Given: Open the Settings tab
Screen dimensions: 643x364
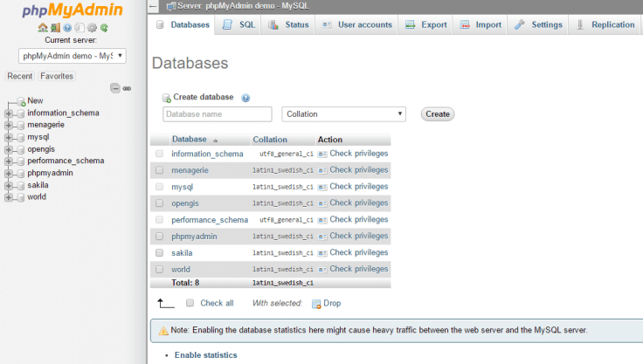Looking at the screenshot, I should 538,24.
